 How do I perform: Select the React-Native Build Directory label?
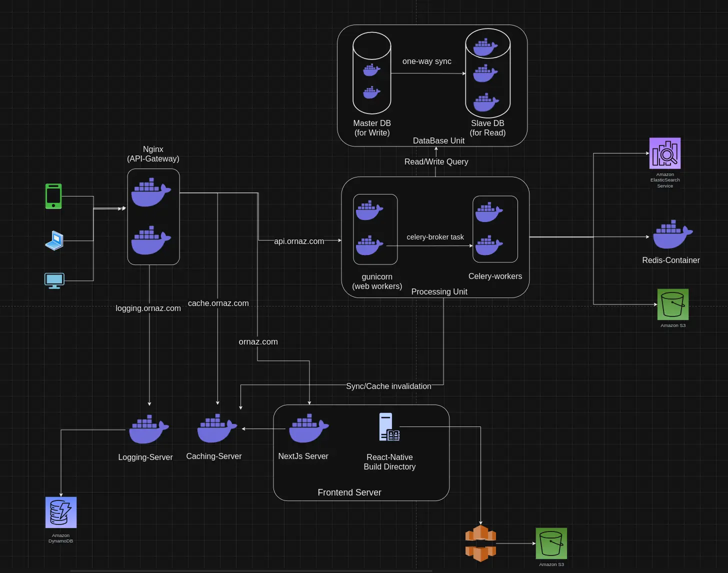[x=389, y=462]
